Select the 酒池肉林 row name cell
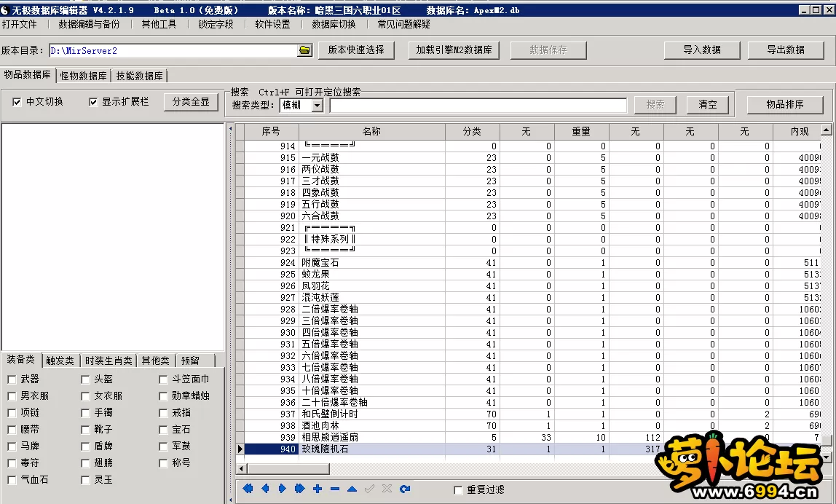836x504 pixels. (x=371, y=425)
